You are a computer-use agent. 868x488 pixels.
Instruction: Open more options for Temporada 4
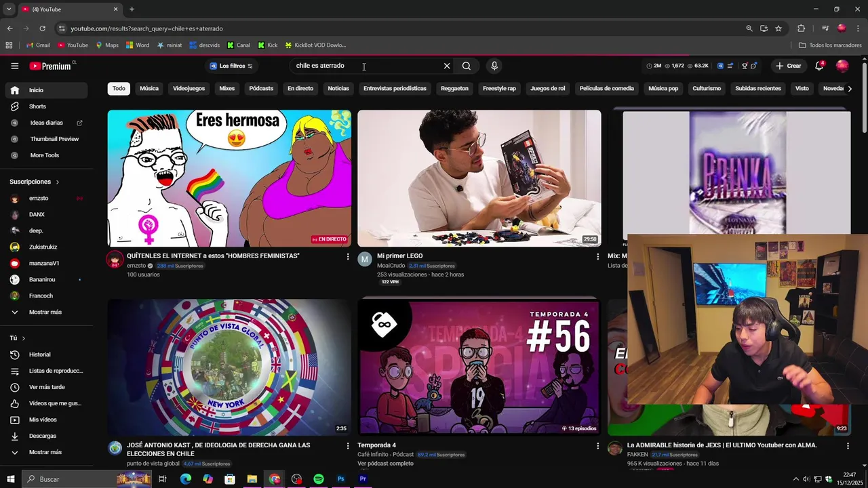pos(597,446)
